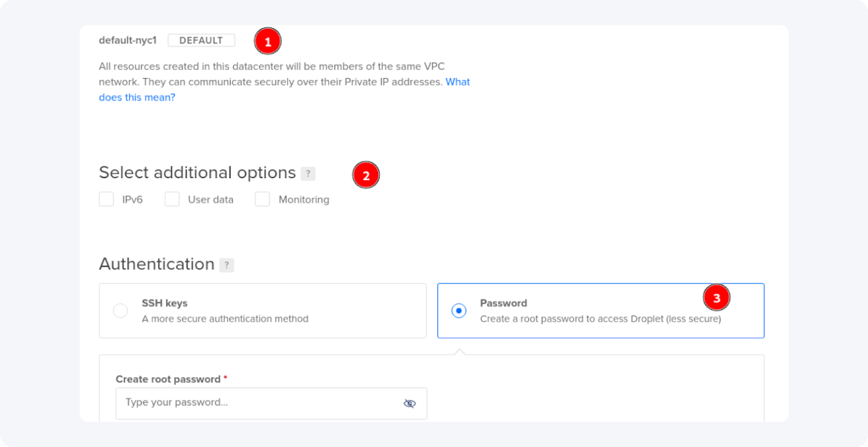Viewport: 868px width, 447px height.
Task: Click the Monitoring option label
Action: pos(304,200)
